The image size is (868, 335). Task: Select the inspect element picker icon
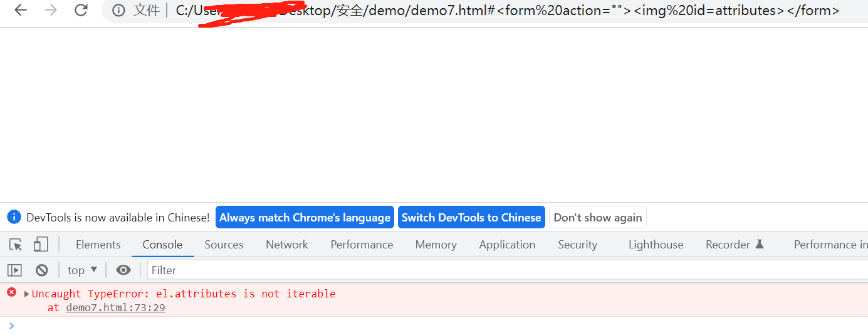coord(16,245)
